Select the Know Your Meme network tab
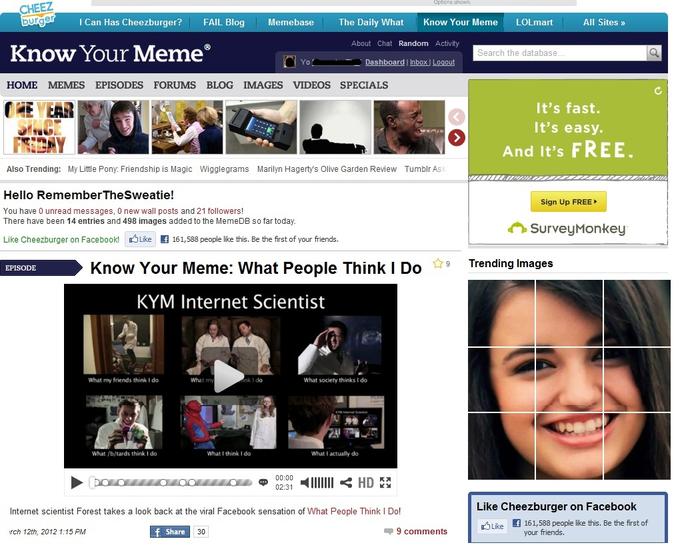This screenshot has width=680, height=549. pos(460,22)
